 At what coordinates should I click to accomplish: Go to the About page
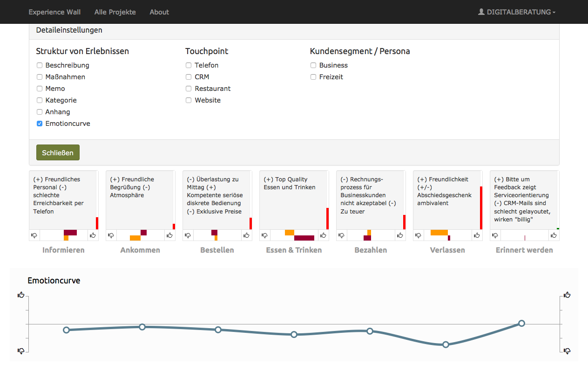(x=159, y=12)
